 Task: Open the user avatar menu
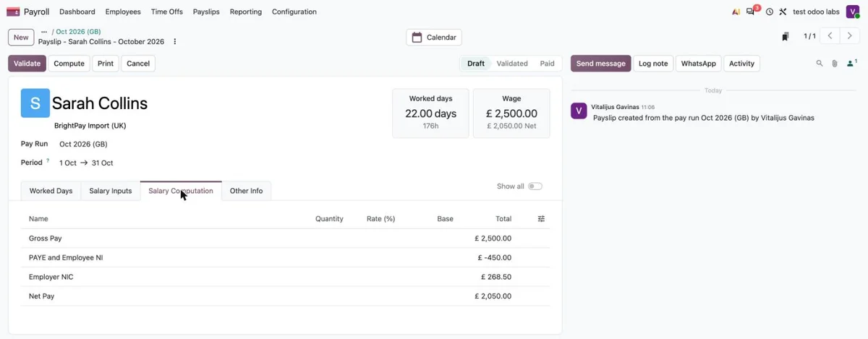(853, 12)
